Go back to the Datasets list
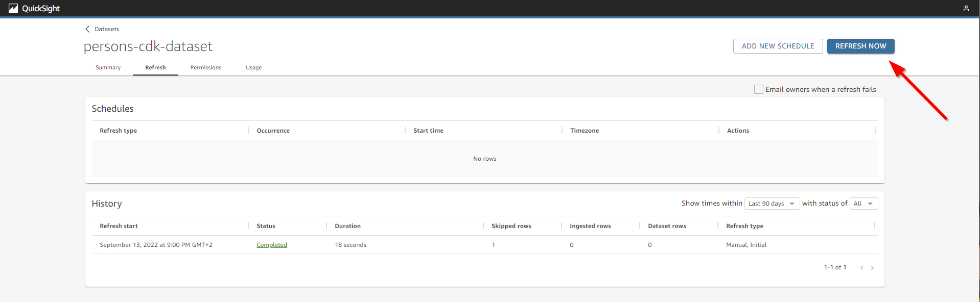 coord(107,29)
